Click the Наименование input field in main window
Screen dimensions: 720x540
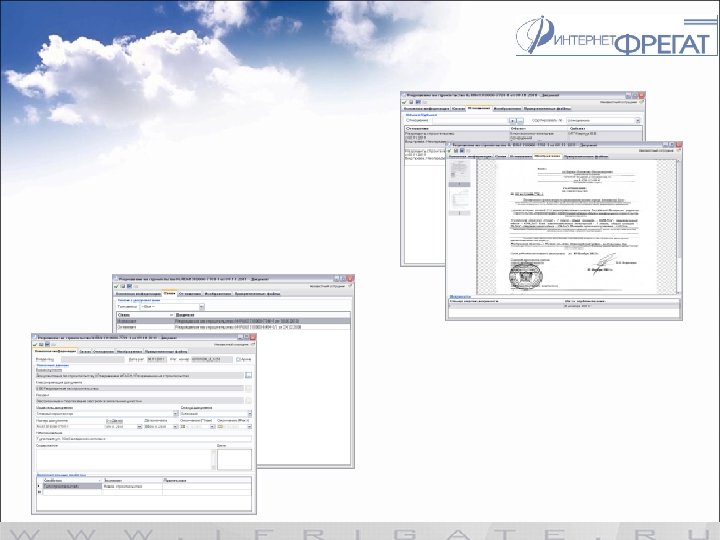tap(144, 439)
